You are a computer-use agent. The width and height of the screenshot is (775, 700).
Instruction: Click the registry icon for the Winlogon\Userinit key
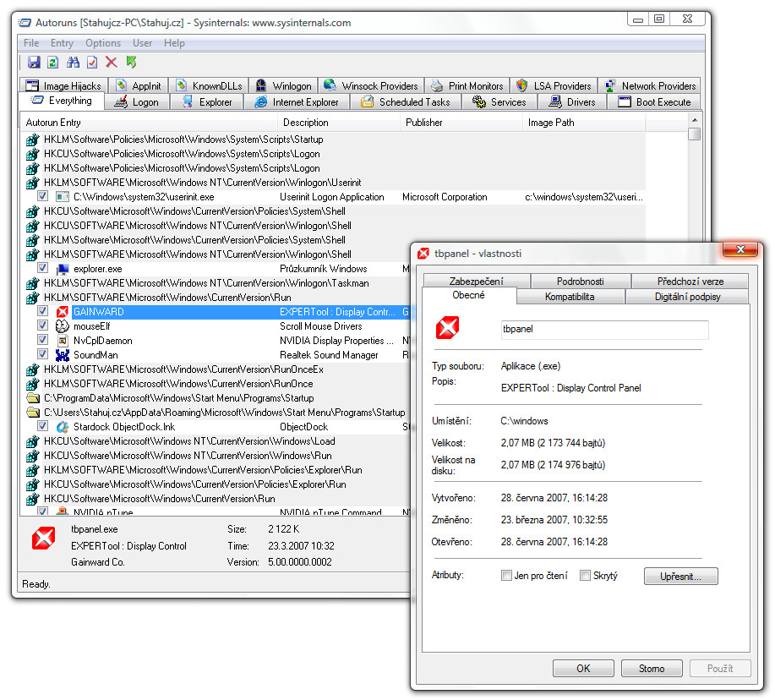33,183
